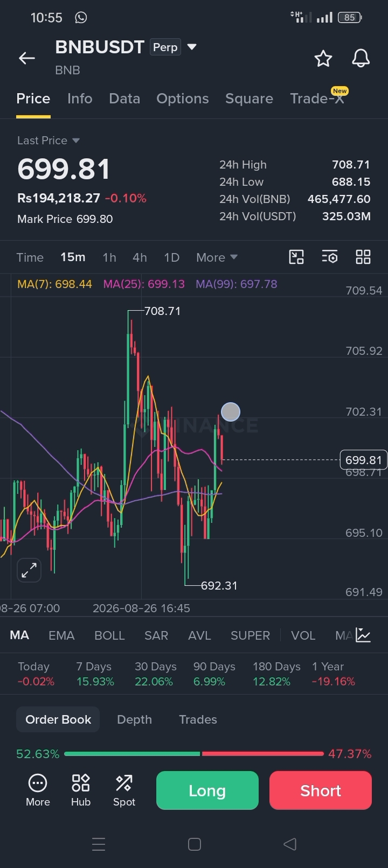The image size is (388, 868).
Task: Tap the buy/sell ratio bar
Action: 194,754
